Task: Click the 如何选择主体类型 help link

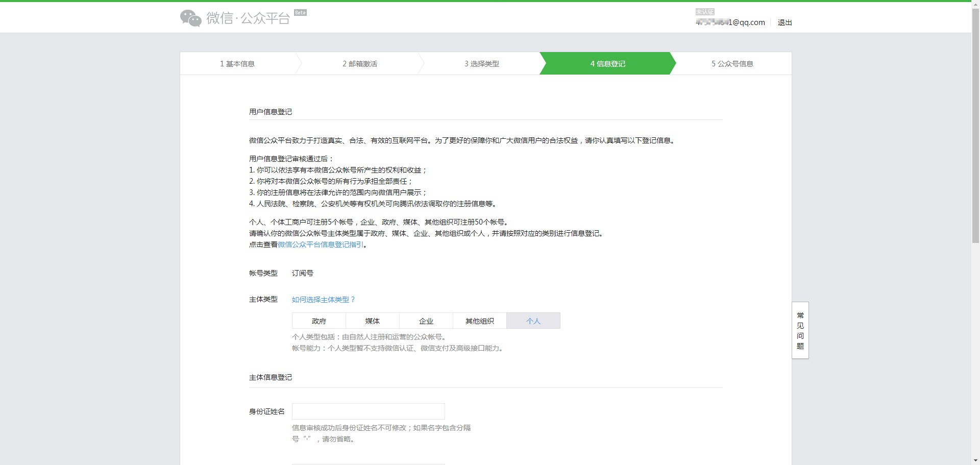Action: (x=323, y=300)
